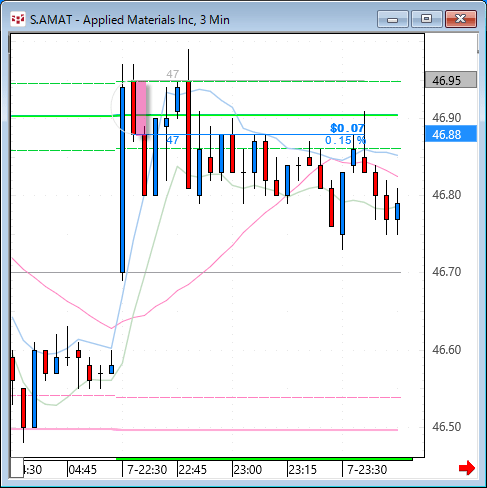Close the S.AMAT chart window

[461, 19]
